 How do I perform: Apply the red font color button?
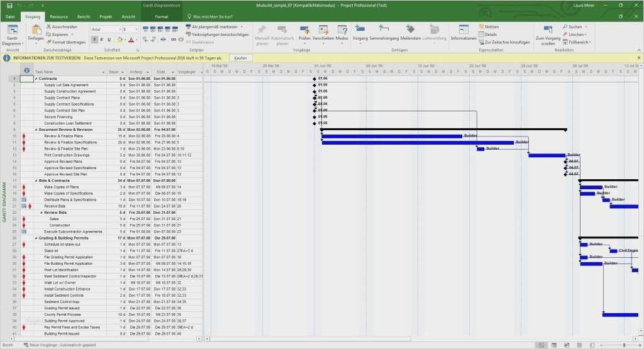(131, 40)
